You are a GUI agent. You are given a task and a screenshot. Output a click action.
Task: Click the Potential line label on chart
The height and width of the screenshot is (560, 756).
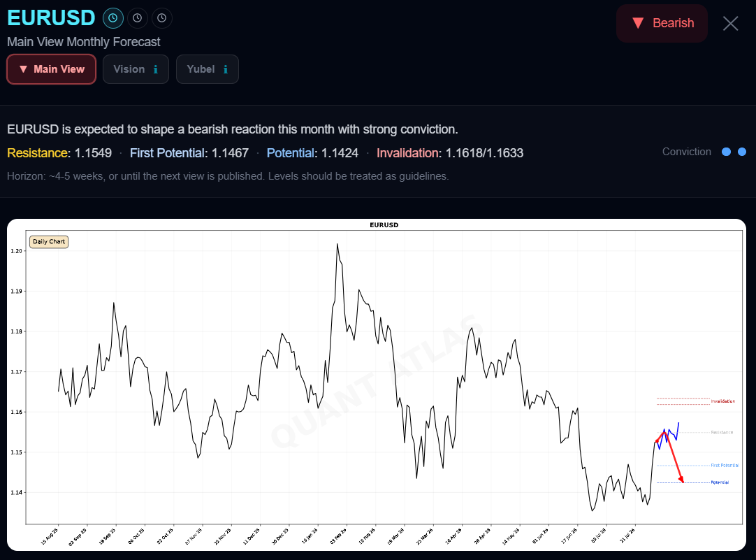(720, 482)
